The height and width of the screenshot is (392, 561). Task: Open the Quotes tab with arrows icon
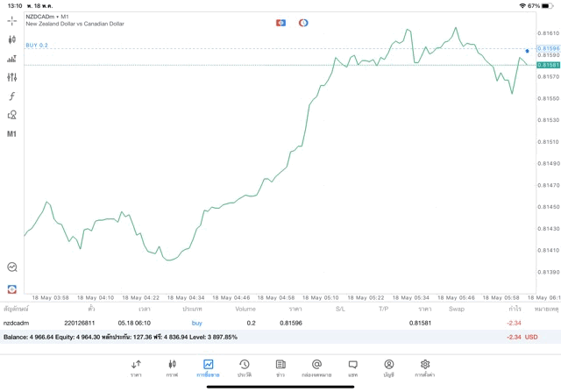pos(136,367)
